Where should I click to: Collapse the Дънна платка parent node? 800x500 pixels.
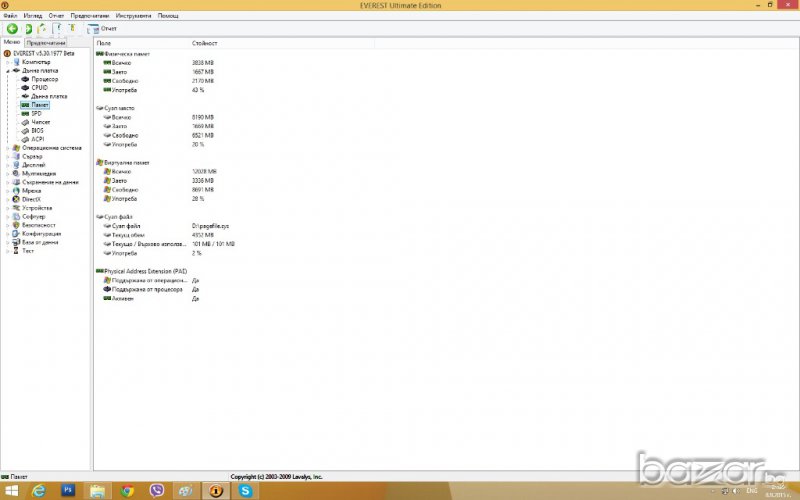[x=8, y=71]
